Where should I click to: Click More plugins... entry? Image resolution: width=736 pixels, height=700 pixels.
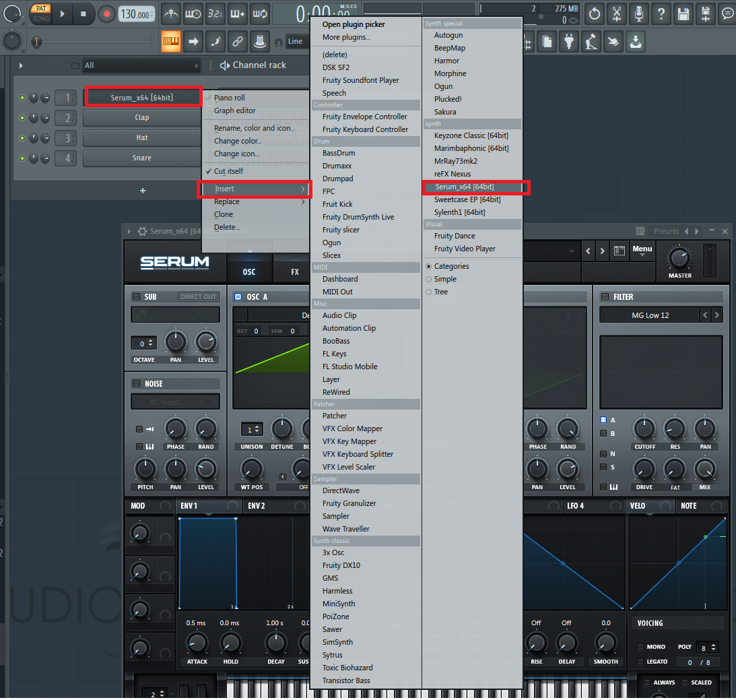click(346, 37)
